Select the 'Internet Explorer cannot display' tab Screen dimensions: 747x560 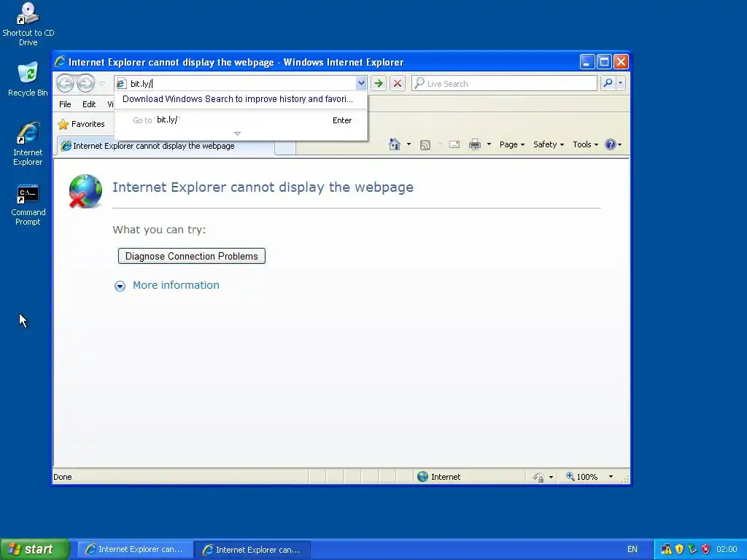(x=166, y=146)
